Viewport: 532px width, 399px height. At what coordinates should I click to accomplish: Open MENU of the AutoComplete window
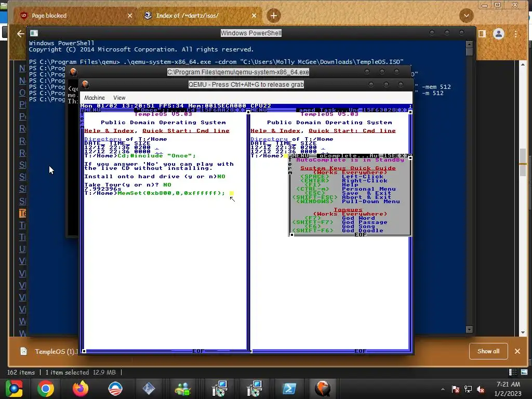tap(300, 156)
